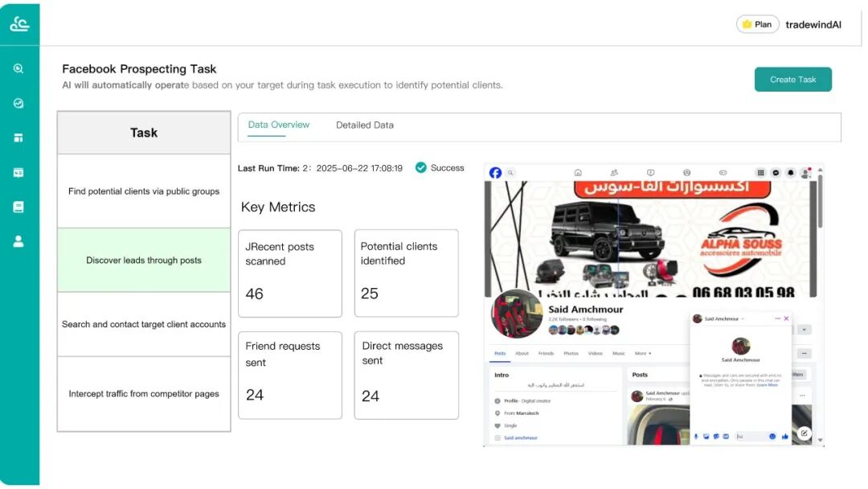Expand the chevron button beside profile actions
The width and height of the screenshot is (868, 489).
tap(805, 330)
